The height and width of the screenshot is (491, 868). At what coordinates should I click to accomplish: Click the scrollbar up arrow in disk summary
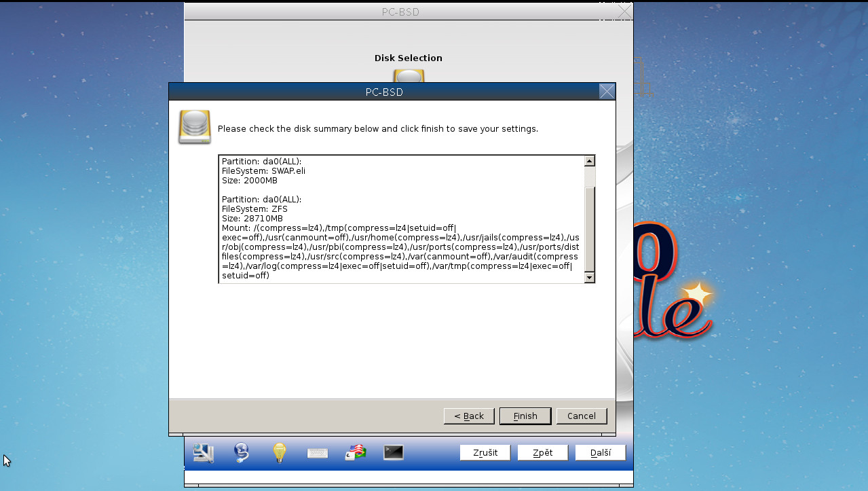point(589,160)
